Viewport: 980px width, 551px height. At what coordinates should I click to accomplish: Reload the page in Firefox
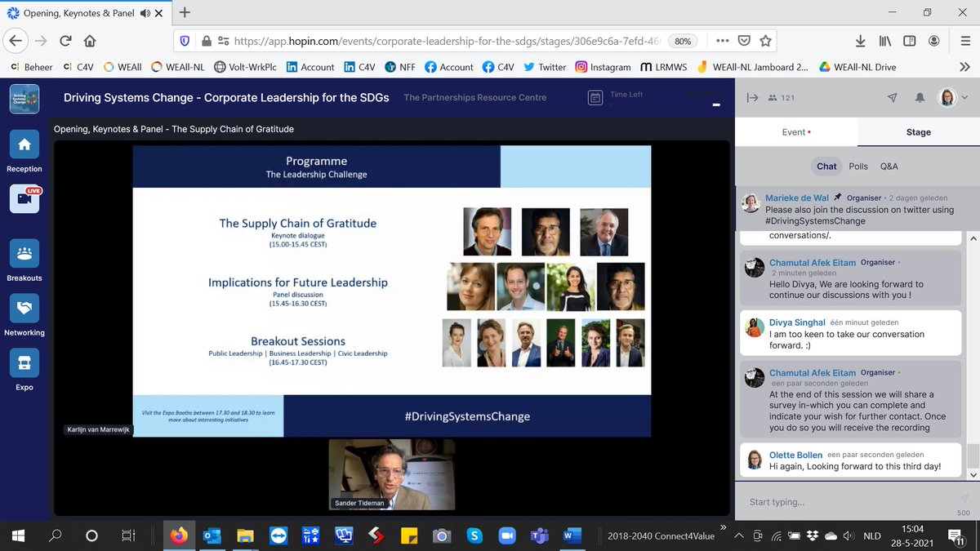pos(65,41)
